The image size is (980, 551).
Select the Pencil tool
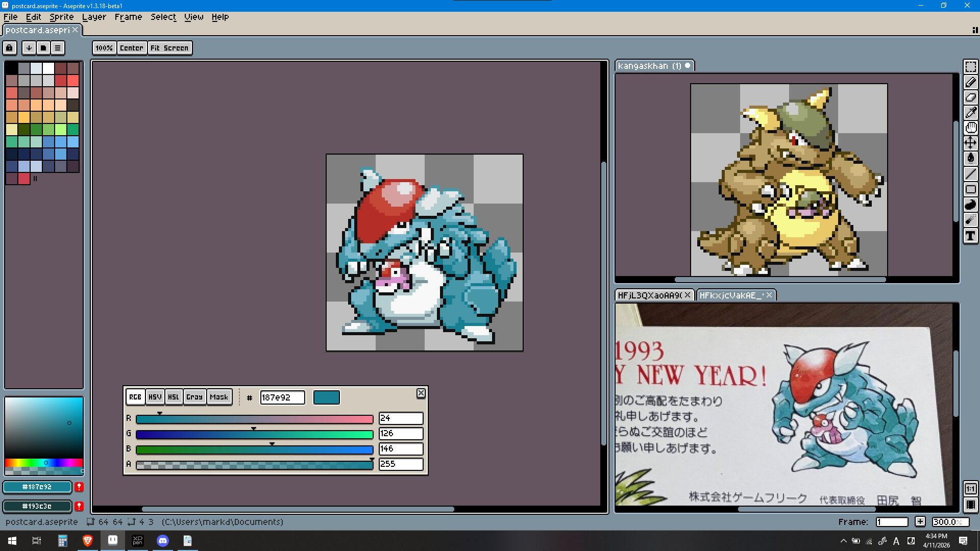[x=970, y=82]
